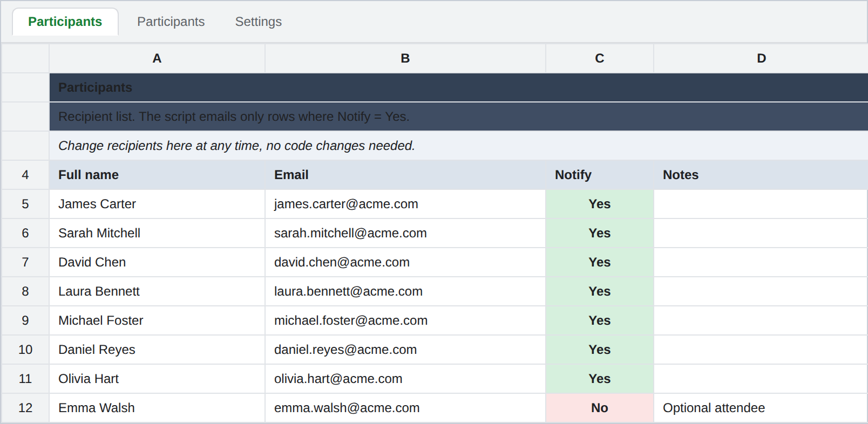Select the James Carter name cell

pos(157,204)
